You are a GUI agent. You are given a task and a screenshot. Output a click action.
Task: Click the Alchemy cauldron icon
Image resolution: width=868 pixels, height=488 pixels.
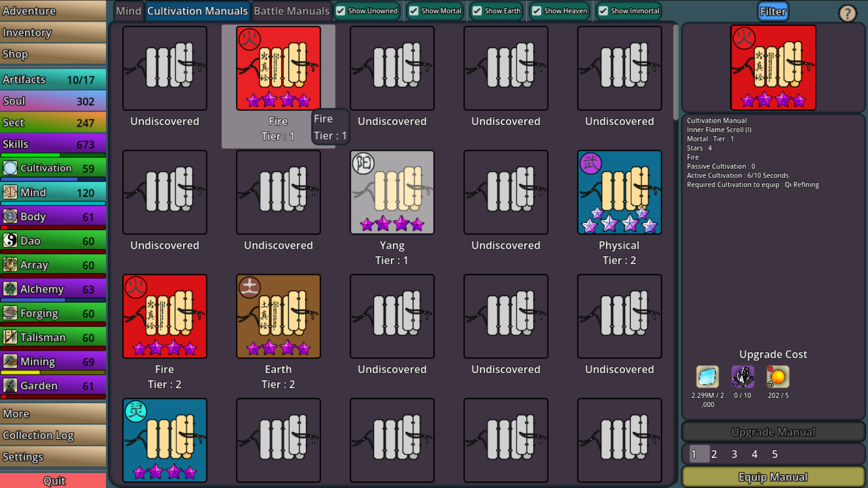point(10,289)
